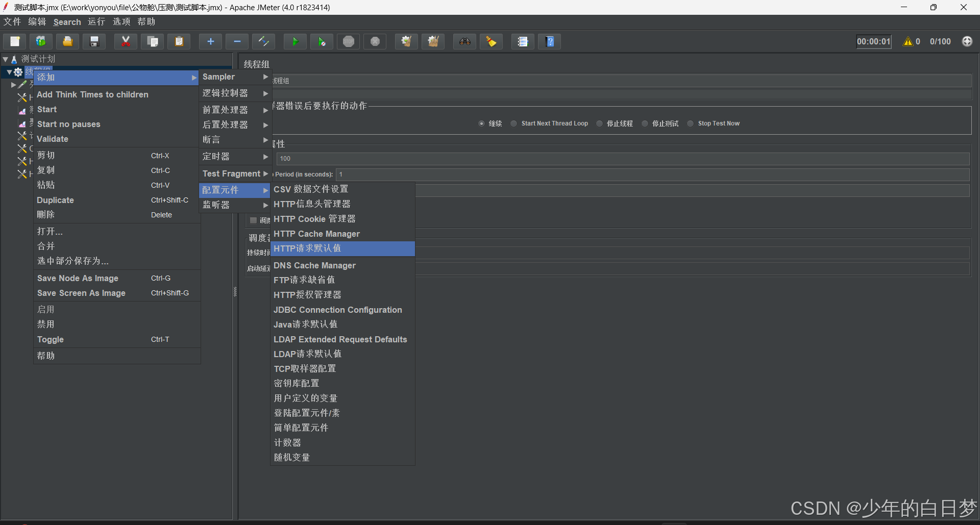Click the Copy toolbar icon
The height and width of the screenshot is (525, 980).
point(152,41)
